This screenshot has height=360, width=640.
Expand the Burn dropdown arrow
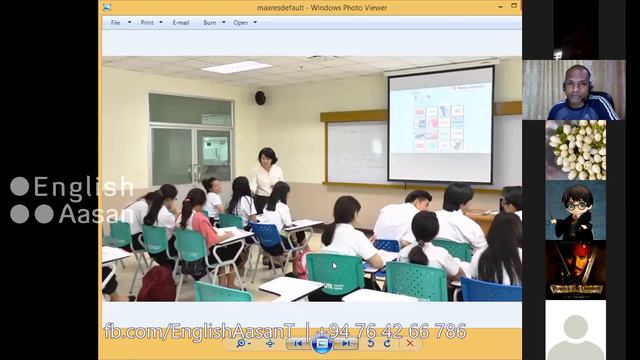(224, 22)
